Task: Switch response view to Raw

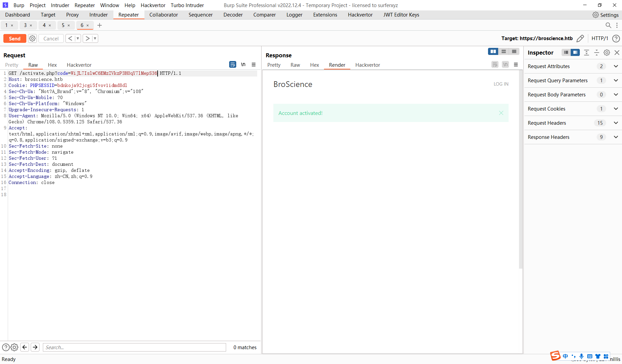Action: (295, 65)
